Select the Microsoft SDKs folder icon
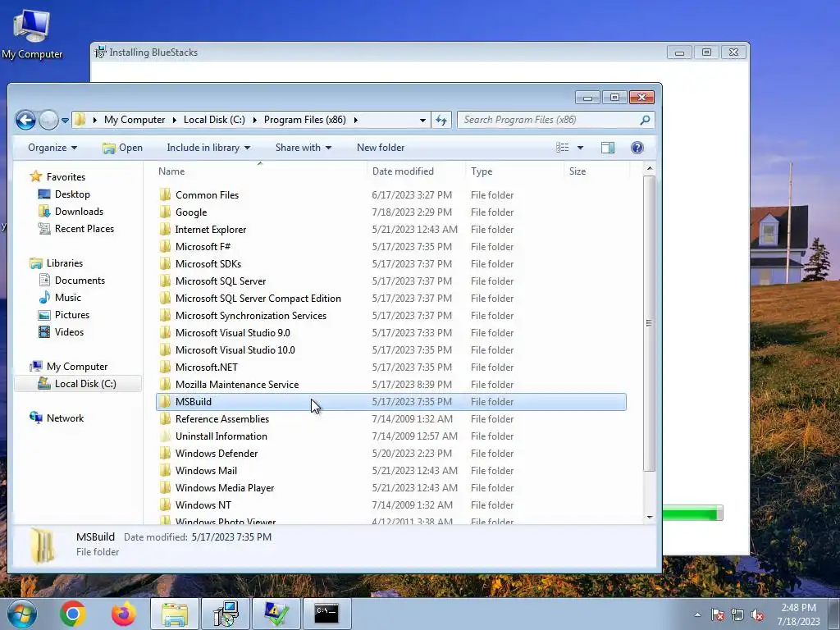 [166, 263]
